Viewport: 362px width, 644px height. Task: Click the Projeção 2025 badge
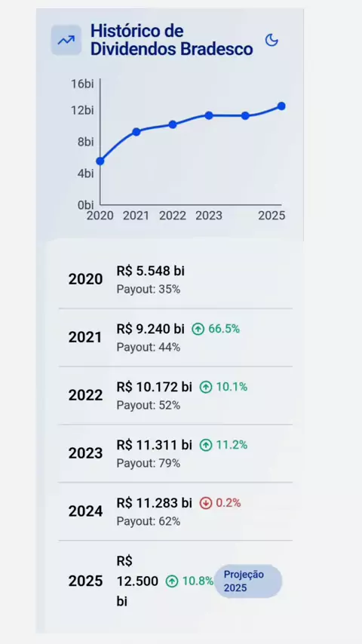(248, 581)
